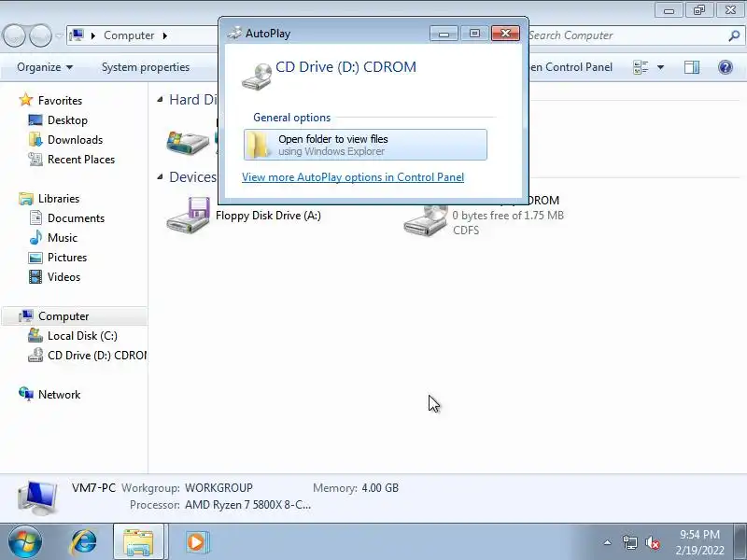Image resolution: width=747 pixels, height=560 pixels.
Task: Click the muted volume tray icon
Action: 652,542
